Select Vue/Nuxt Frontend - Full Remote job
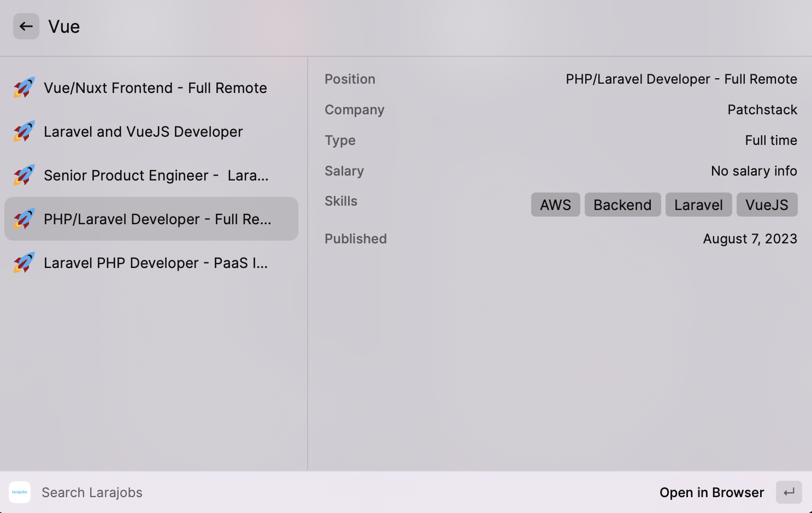 [151, 88]
